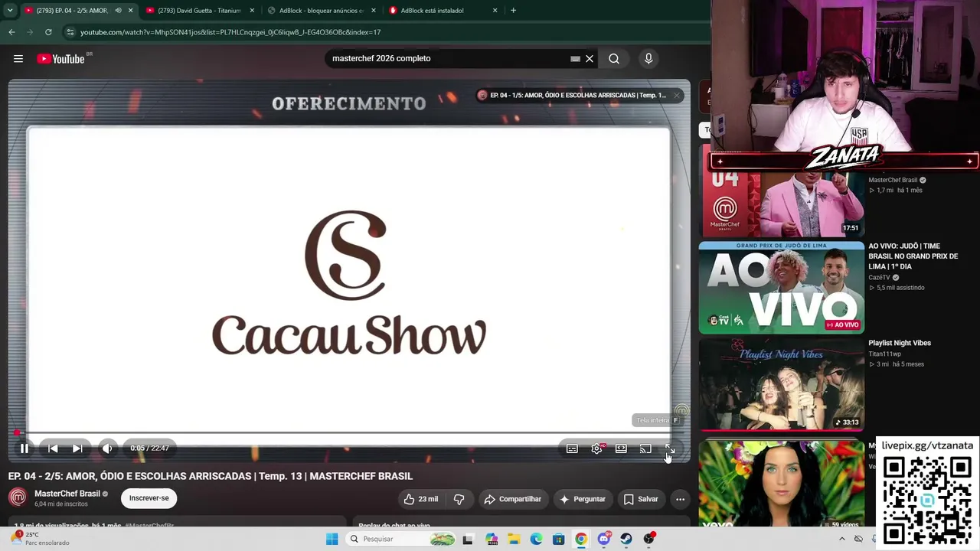Screen dimensions: 980x551
Task: Open the CazéTV channel name
Action: pyautogui.click(x=879, y=277)
